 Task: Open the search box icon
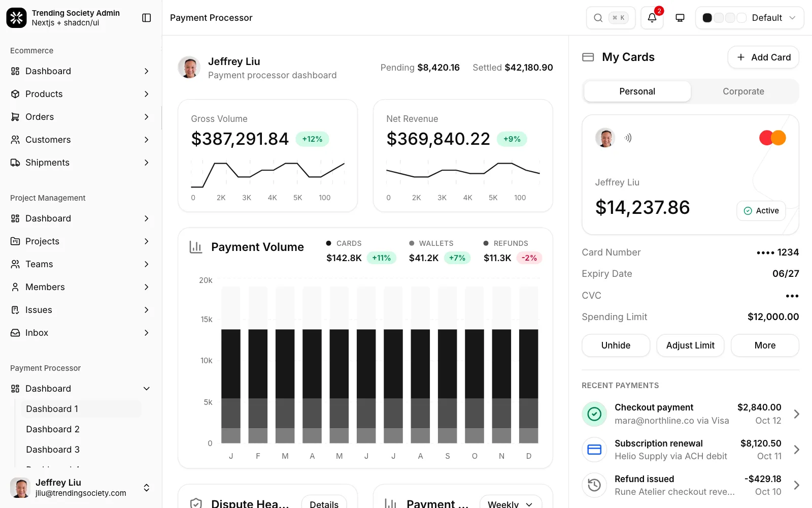598,18
